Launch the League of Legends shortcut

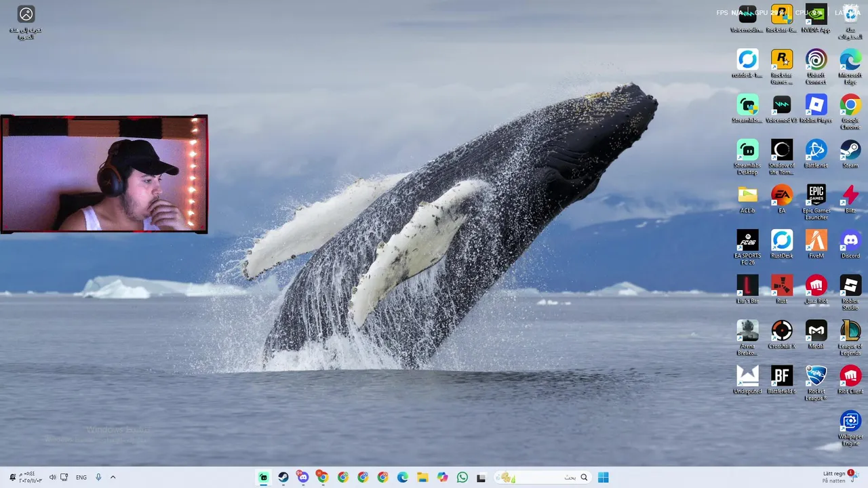pos(850,338)
